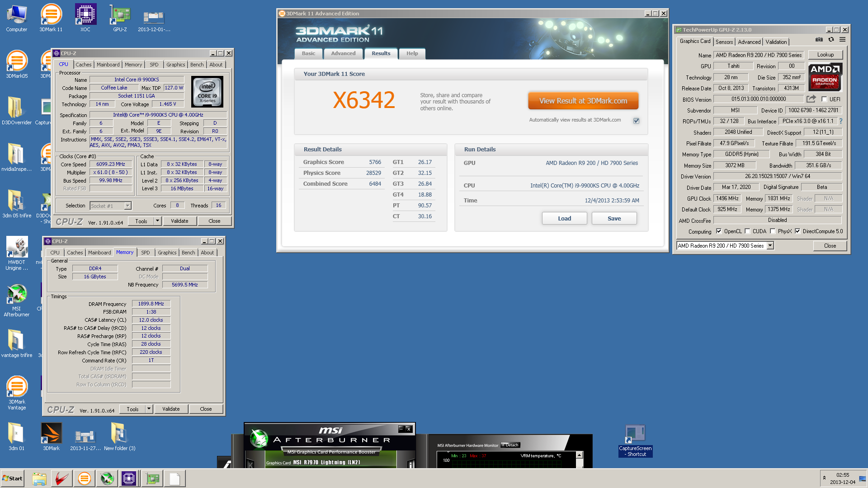Screen dimensions: 868x488
Task: Open the SPD tab in the CPU-Z Memory window
Action: [146, 253]
